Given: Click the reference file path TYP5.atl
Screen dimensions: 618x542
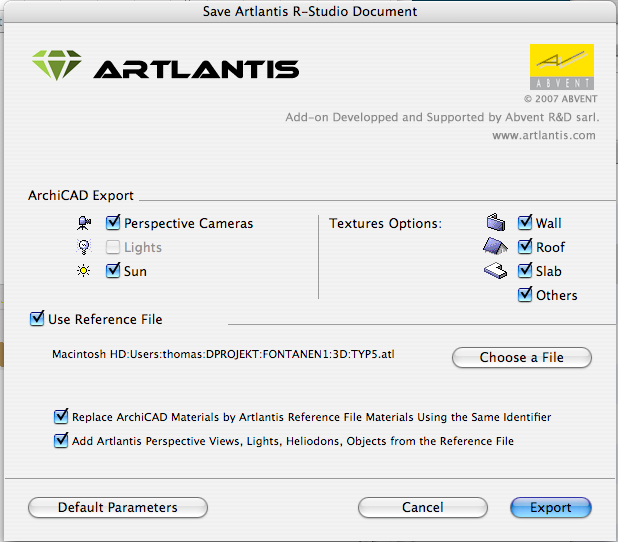Looking at the screenshot, I should 223,354.
